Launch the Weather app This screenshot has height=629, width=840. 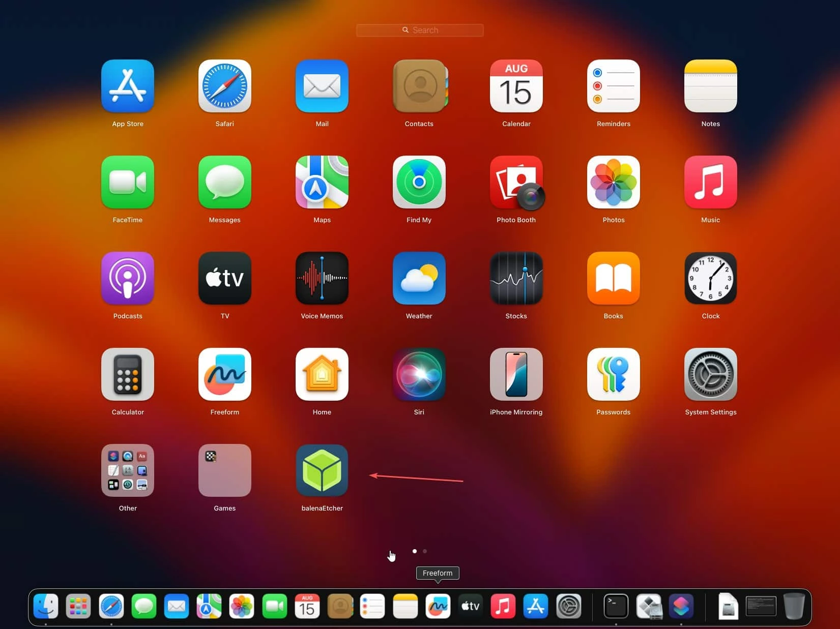coord(419,278)
